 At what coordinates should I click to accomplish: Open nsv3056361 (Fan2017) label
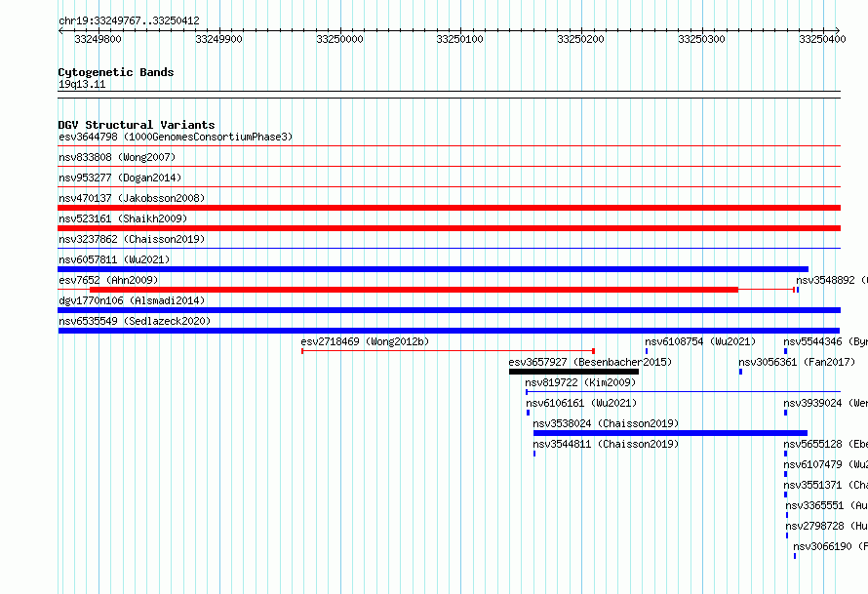[797, 362]
